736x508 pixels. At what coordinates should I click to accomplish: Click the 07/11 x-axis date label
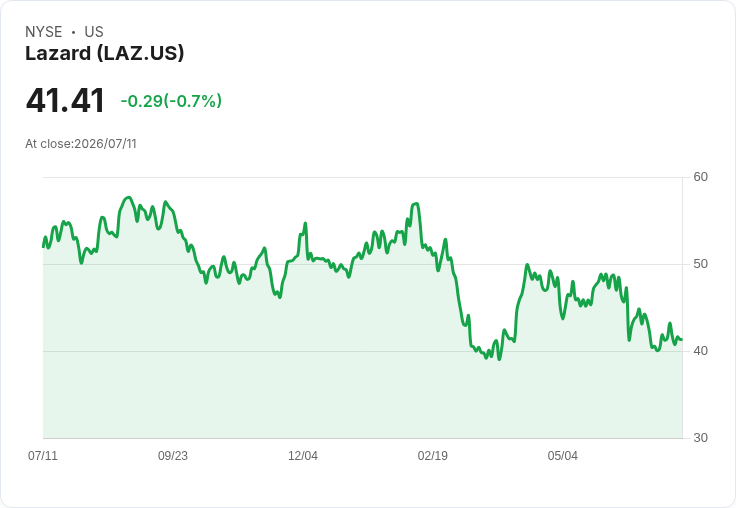point(43,456)
